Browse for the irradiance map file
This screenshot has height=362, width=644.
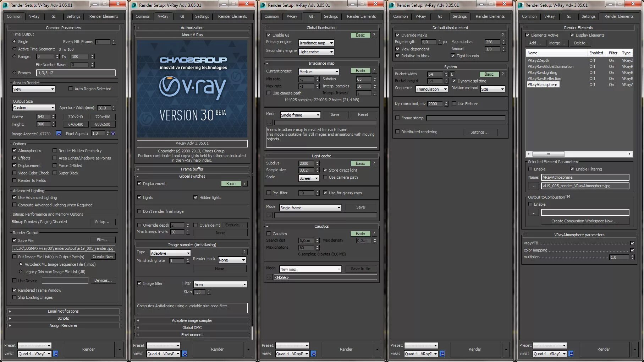(x=269, y=123)
